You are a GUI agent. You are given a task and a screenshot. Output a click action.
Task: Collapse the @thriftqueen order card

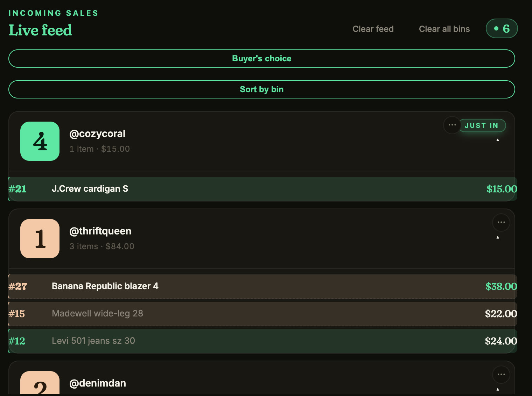click(x=498, y=238)
